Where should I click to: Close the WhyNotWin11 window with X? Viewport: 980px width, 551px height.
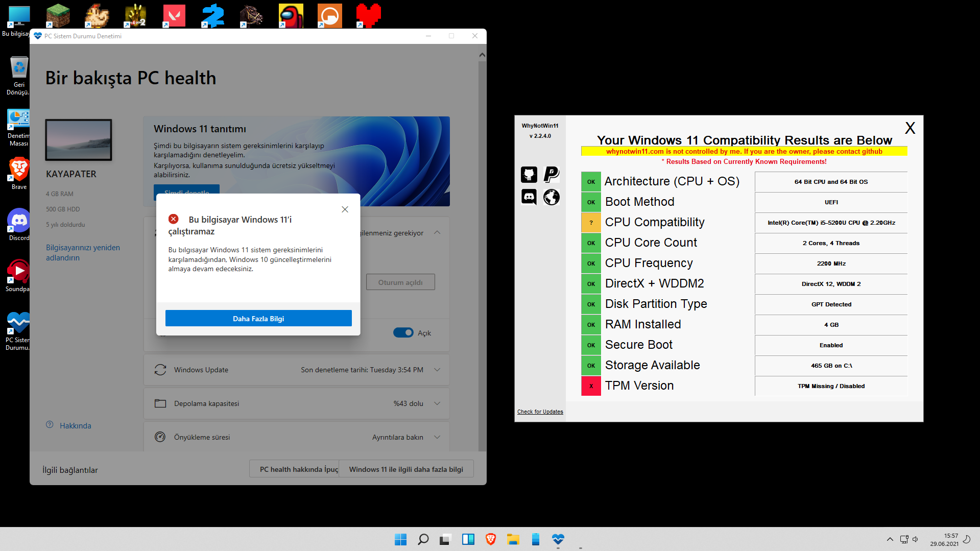click(910, 128)
